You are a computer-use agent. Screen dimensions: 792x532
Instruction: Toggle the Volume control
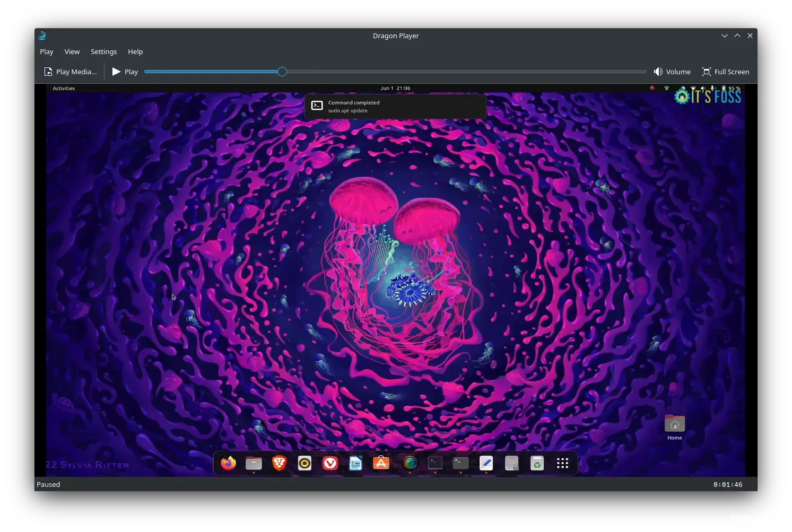(x=672, y=72)
